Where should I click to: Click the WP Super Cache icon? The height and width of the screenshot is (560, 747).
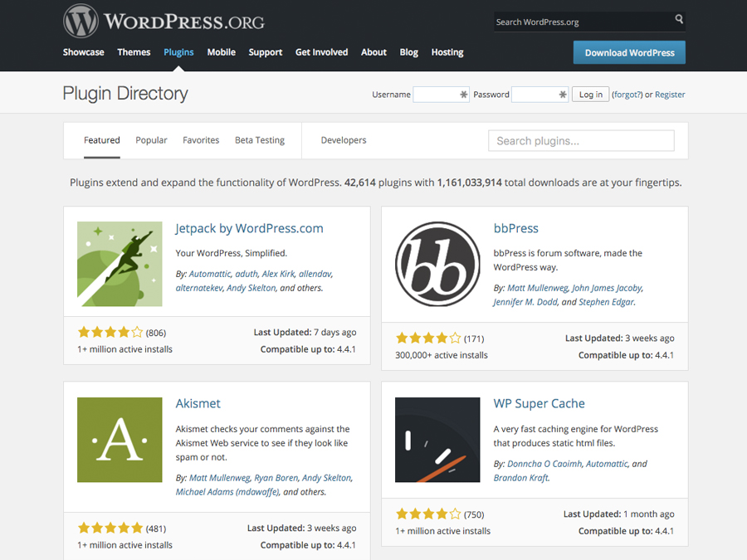(x=437, y=440)
